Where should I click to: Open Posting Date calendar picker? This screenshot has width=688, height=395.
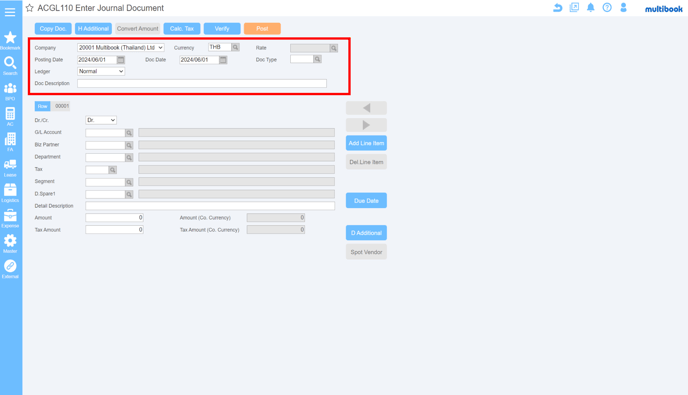coord(121,60)
